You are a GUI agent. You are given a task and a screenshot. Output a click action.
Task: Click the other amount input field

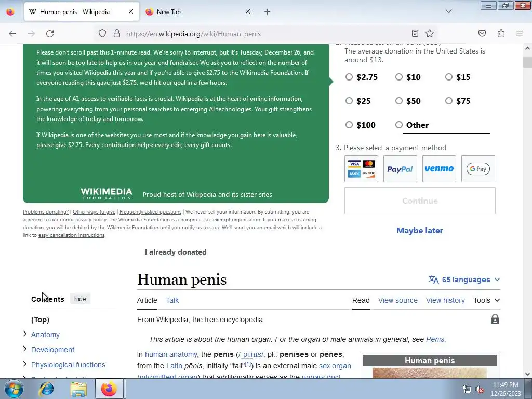[x=446, y=127]
